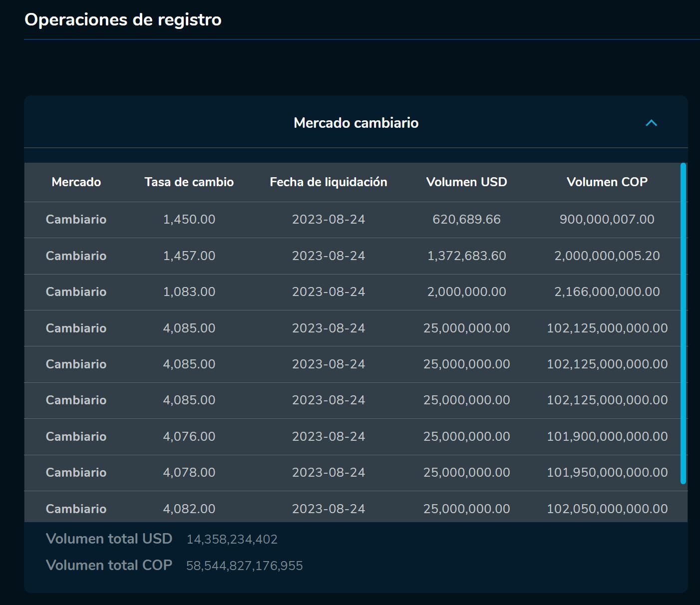The width and height of the screenshot is (700, 605).
Task: Click the USD value 2,000,000.00 cell
Action: (x=466, y=292)
